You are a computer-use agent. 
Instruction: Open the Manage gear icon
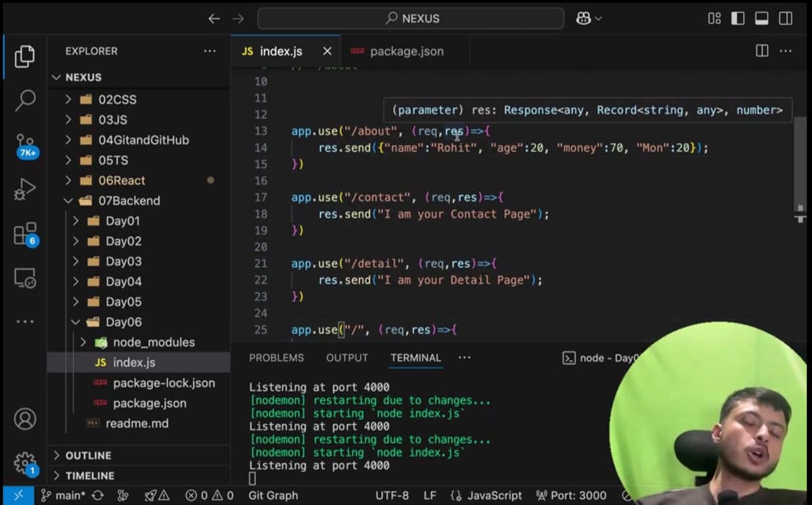tap(25, 464)
